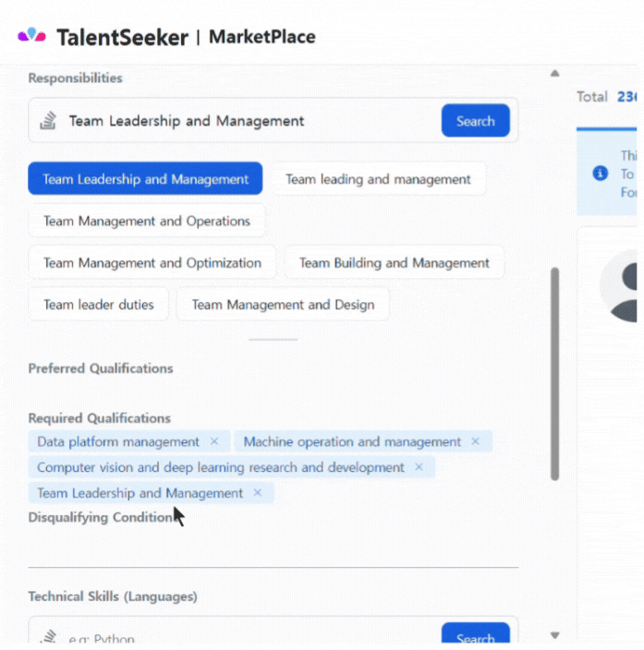Click Computer vision and deep learning tag text
Screen dimensions: 644x650
point(220,467)
